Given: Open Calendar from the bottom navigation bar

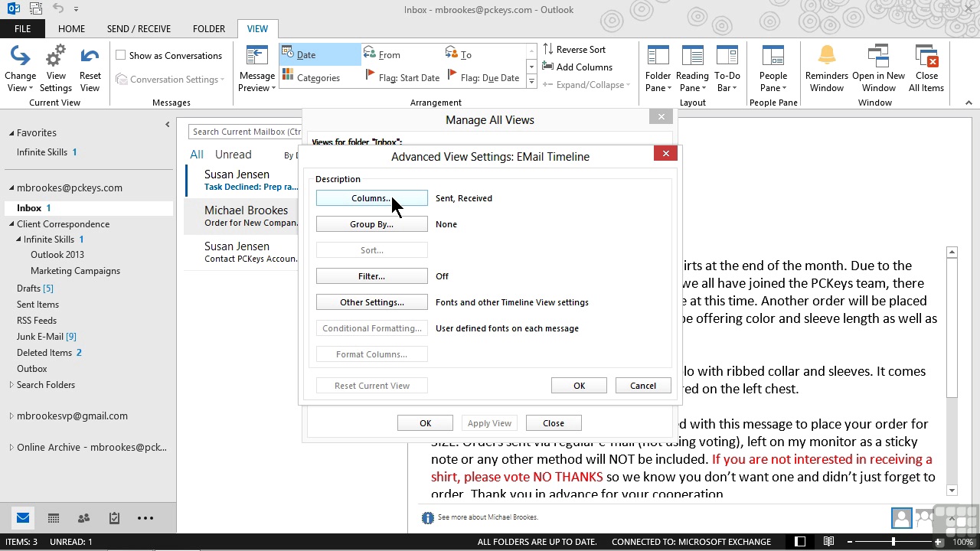Looking at the screenshot, I should click(54, 518).
